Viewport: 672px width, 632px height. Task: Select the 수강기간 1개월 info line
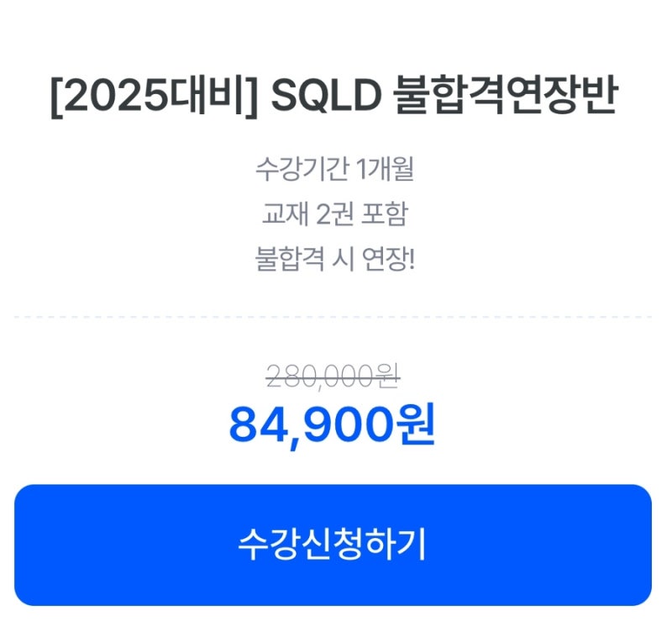click(336, 170)
